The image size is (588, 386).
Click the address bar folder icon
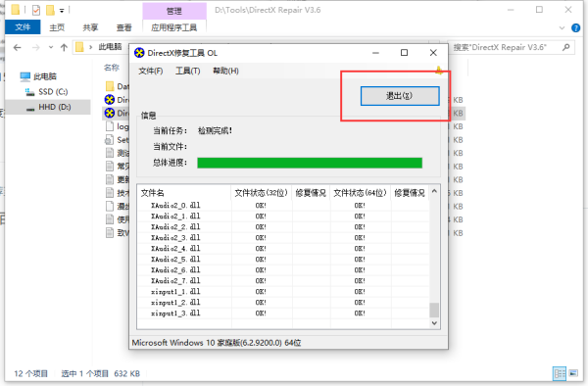79,47
